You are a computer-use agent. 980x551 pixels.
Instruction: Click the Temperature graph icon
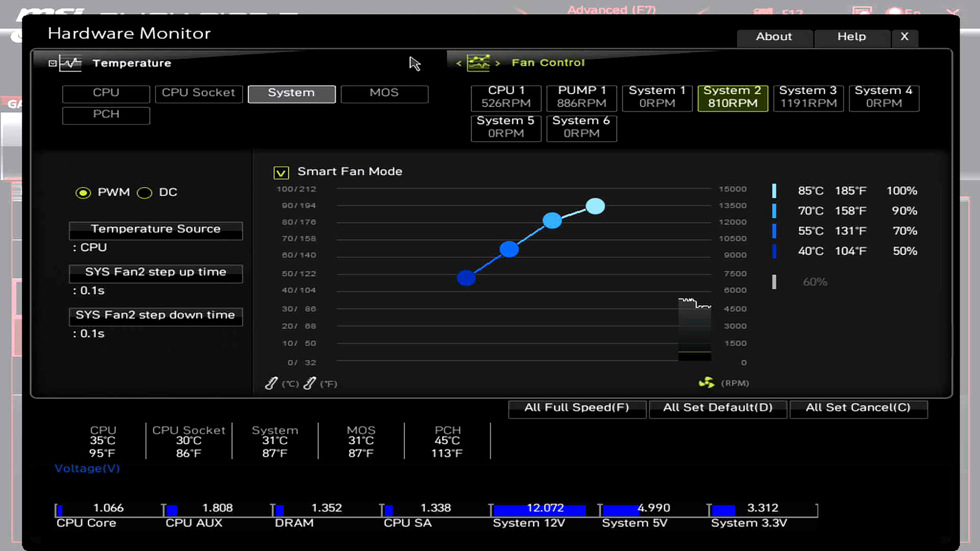[x=71, y=63]
